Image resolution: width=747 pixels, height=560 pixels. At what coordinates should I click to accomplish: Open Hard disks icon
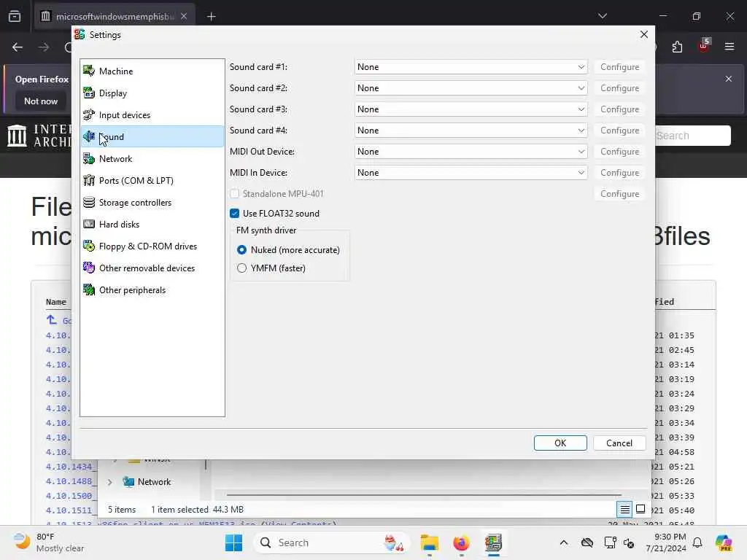tap(88, 225)
